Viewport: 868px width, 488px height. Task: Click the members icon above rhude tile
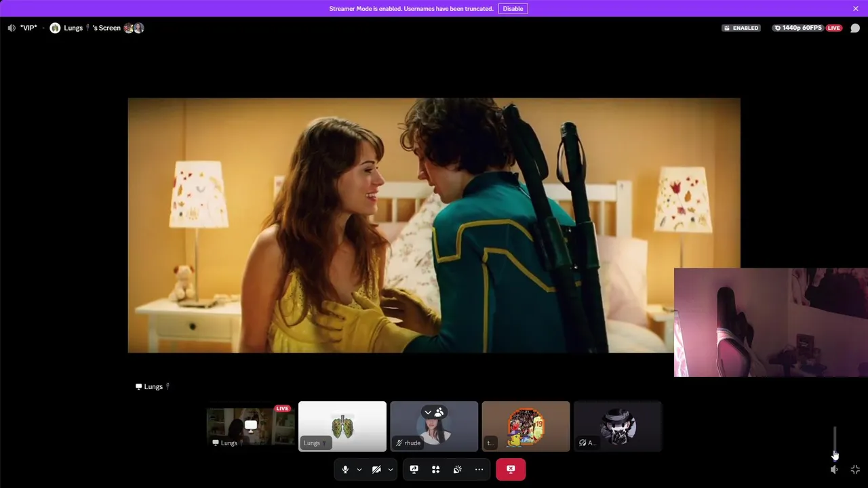[x=439, y=412]
